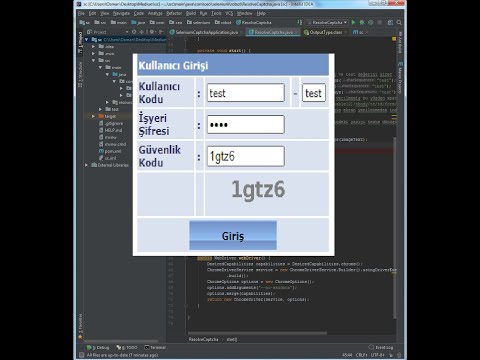
Task: Open the Navigate menu
Action: tap(121, 13)
